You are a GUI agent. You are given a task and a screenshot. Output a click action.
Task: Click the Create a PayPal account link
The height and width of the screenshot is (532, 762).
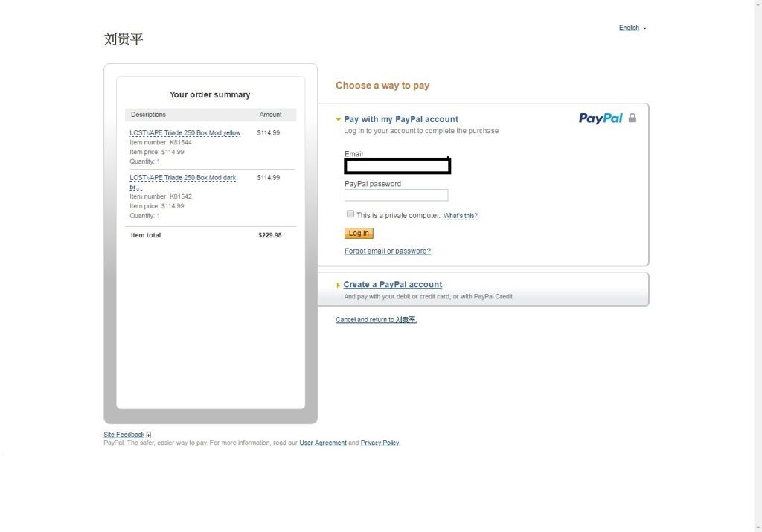coord(393,285)
